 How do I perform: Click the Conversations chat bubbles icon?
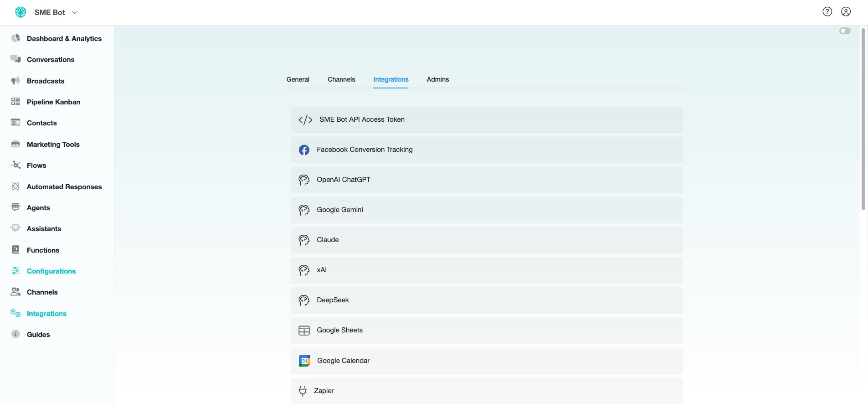pyautogui.click(x=15, y=59)
